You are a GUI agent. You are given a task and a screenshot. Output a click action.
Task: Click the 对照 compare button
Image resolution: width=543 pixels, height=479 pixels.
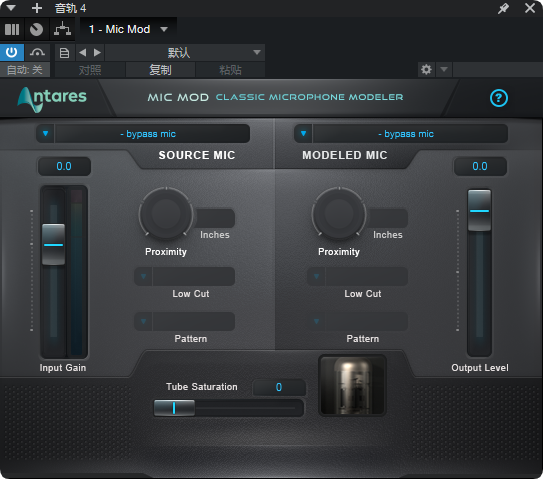pyautogui.click(x=90, y=70)
